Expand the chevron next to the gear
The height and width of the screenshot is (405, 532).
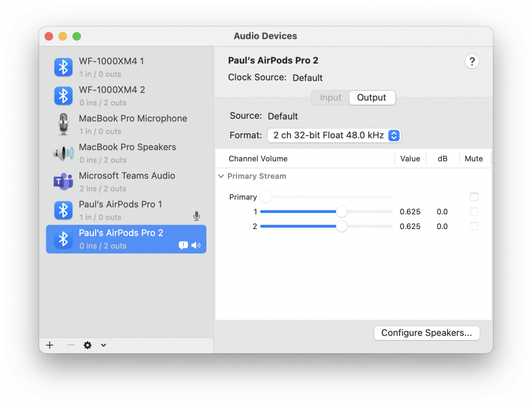click(x=104, y=345)
